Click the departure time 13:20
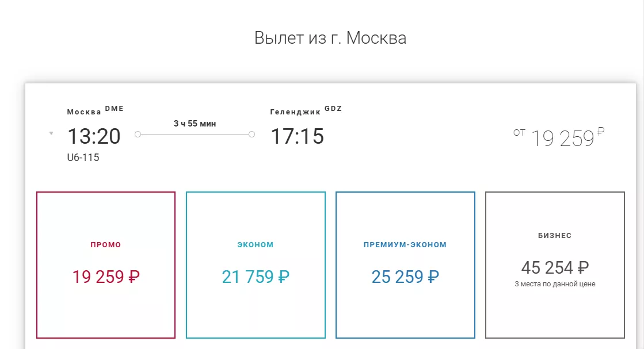The width and height of the screenshot is (644, 349). (x=94, y=137)
